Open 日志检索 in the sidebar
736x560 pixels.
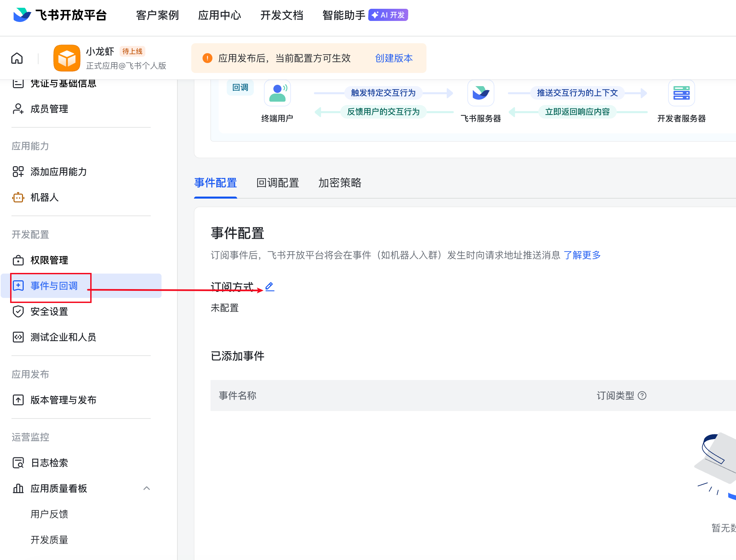[x=49, y=463]
